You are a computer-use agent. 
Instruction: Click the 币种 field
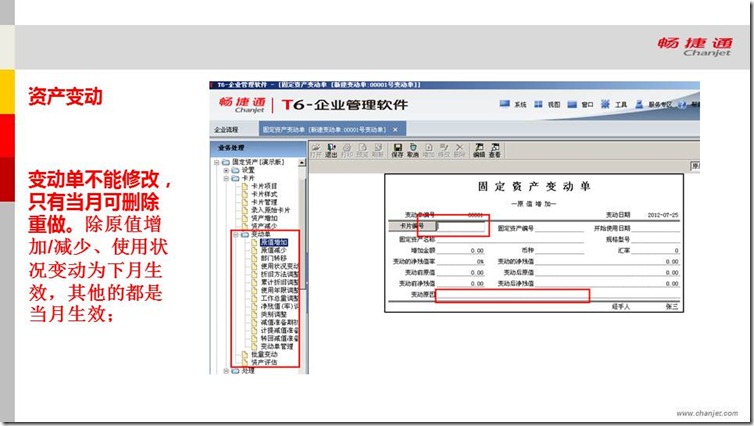(559, 251)
